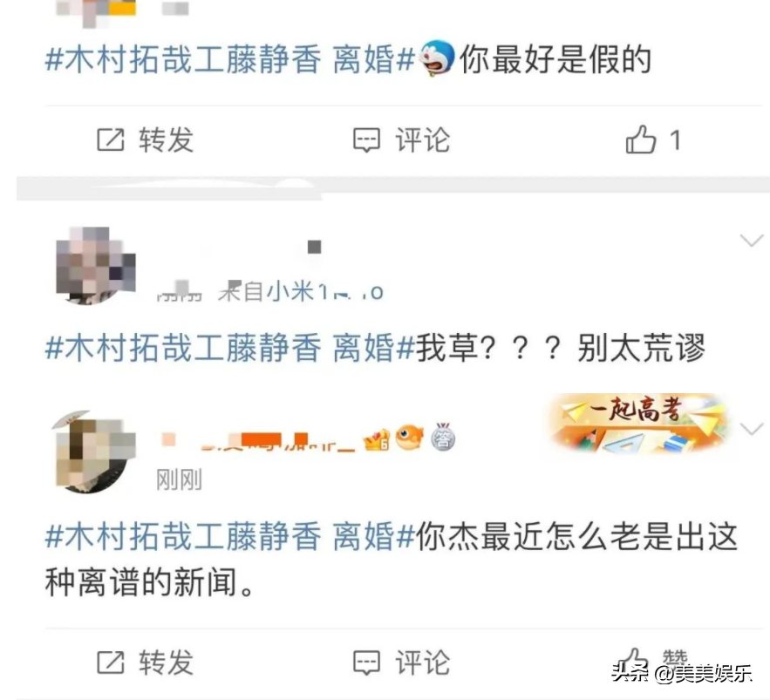Click the orange pufferfish badge icon

(x=410, y=438)
